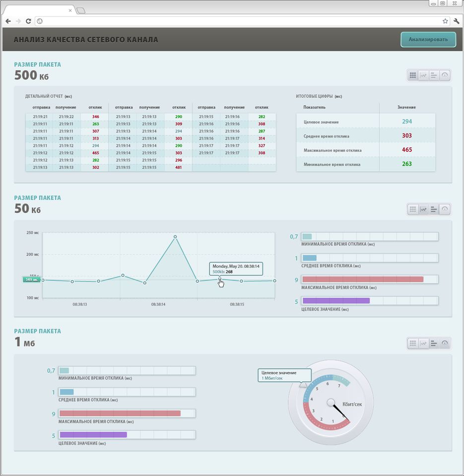Click the 327 response value in detail report
This screenshot has height=476, width=464.
click(x=262, y=146)
